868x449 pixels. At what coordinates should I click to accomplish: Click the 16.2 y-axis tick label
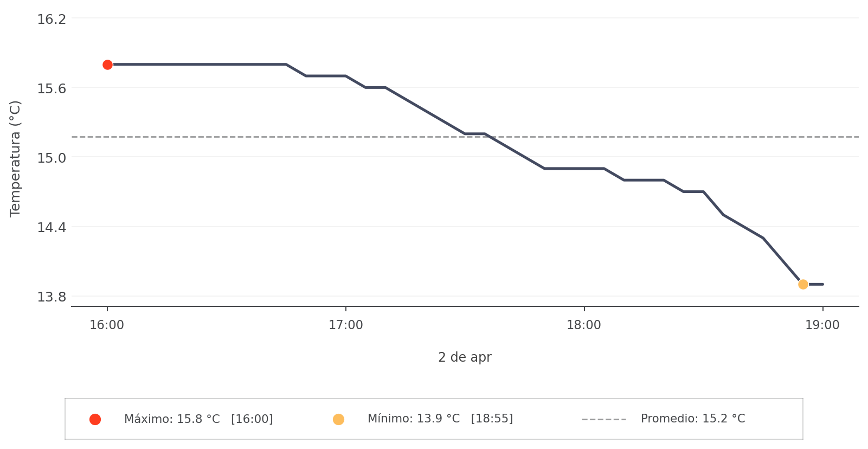(52, 20)
